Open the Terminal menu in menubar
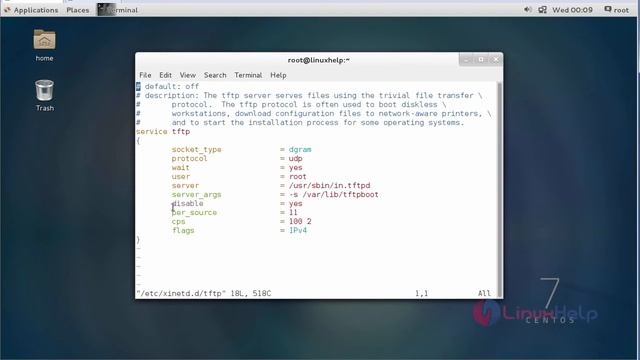The height and width of the screenshot is (360, 640). click(x=248, y=75)
